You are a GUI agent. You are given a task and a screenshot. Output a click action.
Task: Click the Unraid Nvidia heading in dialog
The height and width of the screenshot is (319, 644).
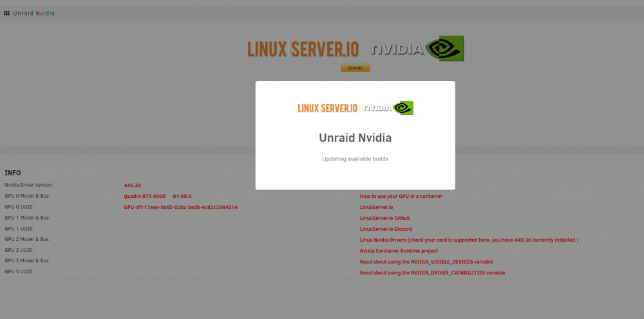pyautogui.click(x=355, y=138)
